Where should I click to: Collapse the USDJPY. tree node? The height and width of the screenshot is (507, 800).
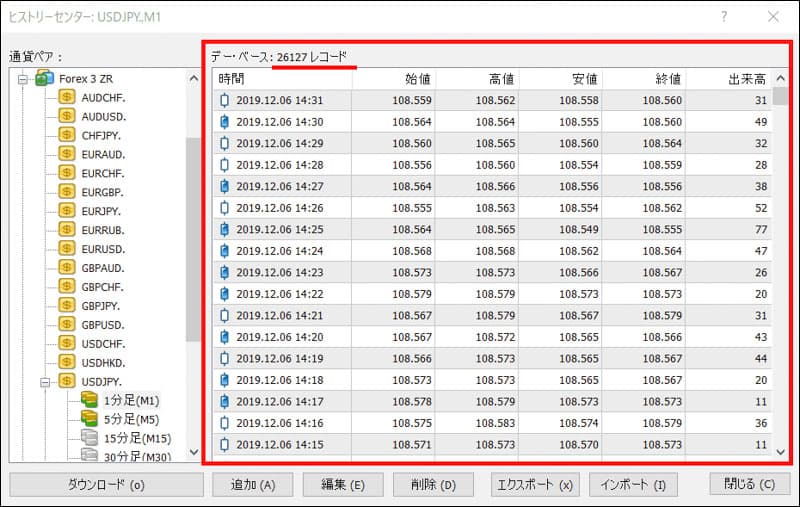(46, 381)
